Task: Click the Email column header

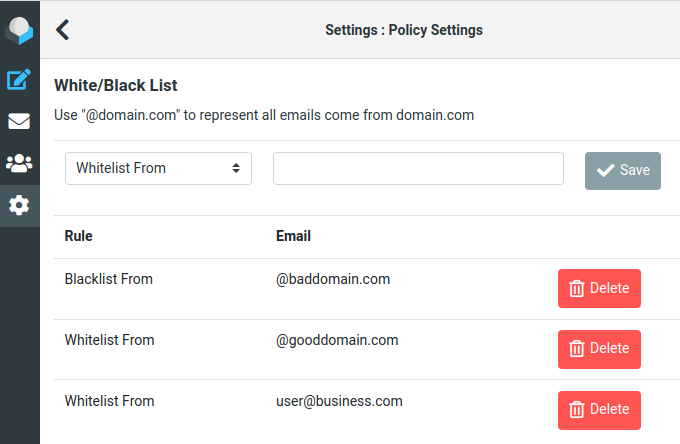Action: coord(294,236)
